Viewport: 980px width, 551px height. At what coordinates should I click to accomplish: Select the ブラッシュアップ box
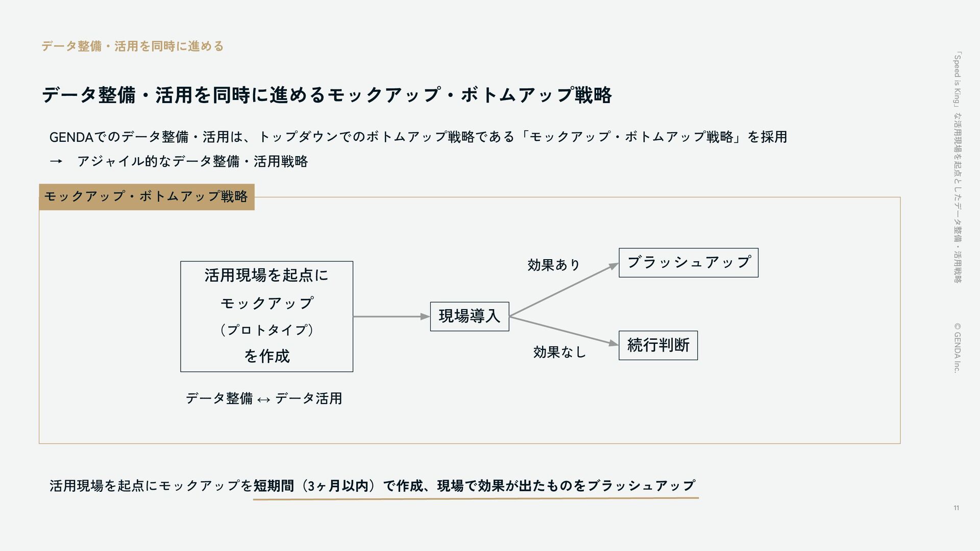pos(688,263)
